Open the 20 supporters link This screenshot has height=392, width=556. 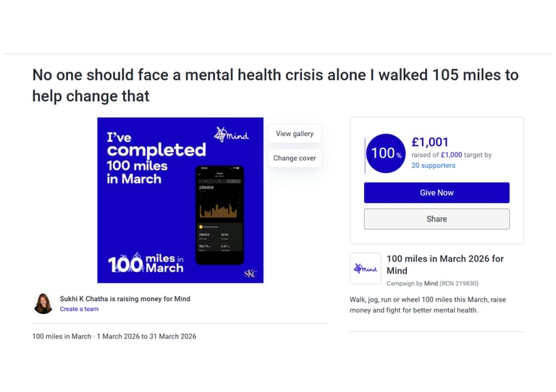(x=433, y=166)
